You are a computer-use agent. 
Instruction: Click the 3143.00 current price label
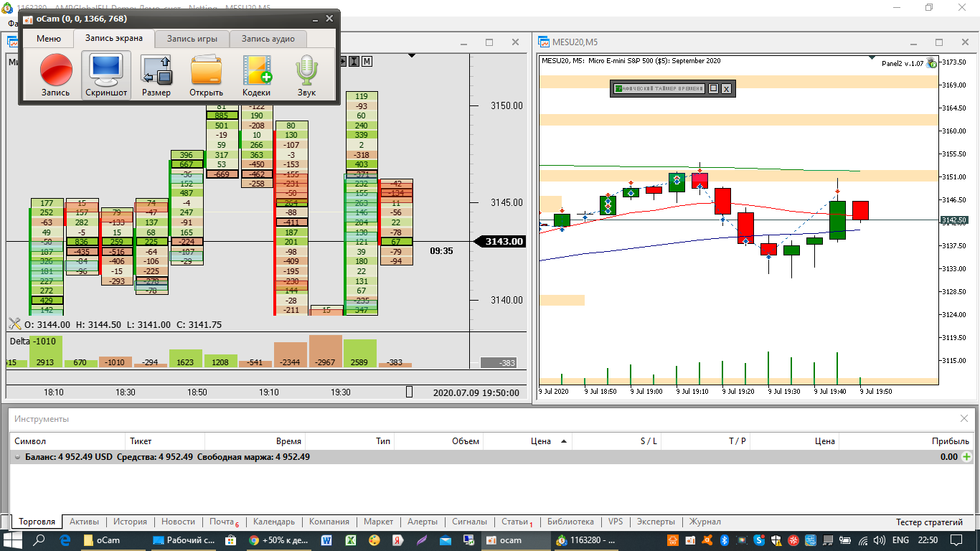click(501, 242)
